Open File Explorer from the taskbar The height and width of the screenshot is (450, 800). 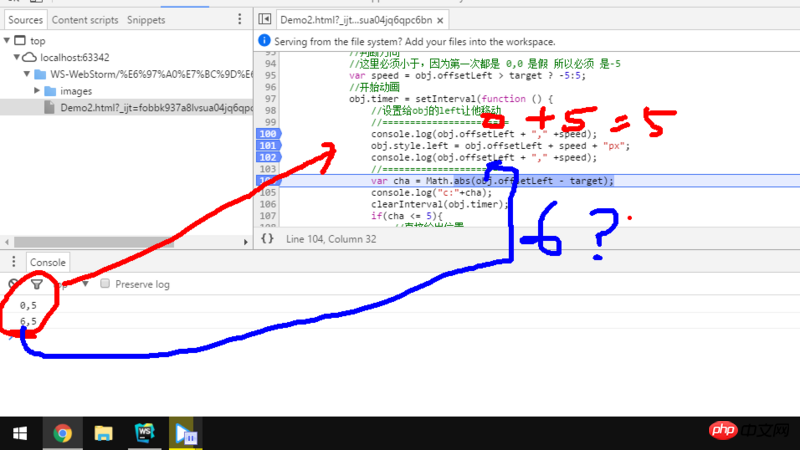(x=104, y=434)
